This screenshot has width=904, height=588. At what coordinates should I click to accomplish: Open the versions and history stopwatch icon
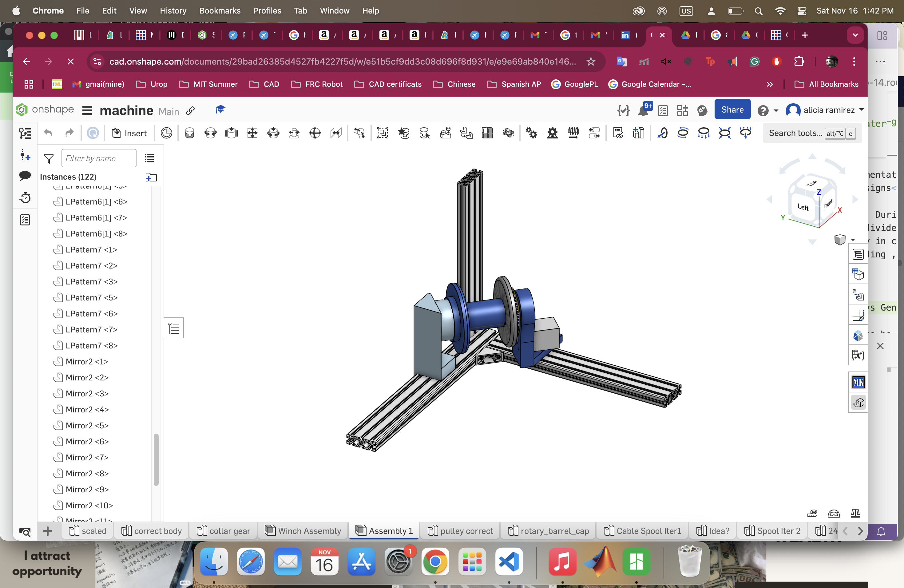pyautogui.click(x=25, y=197)
